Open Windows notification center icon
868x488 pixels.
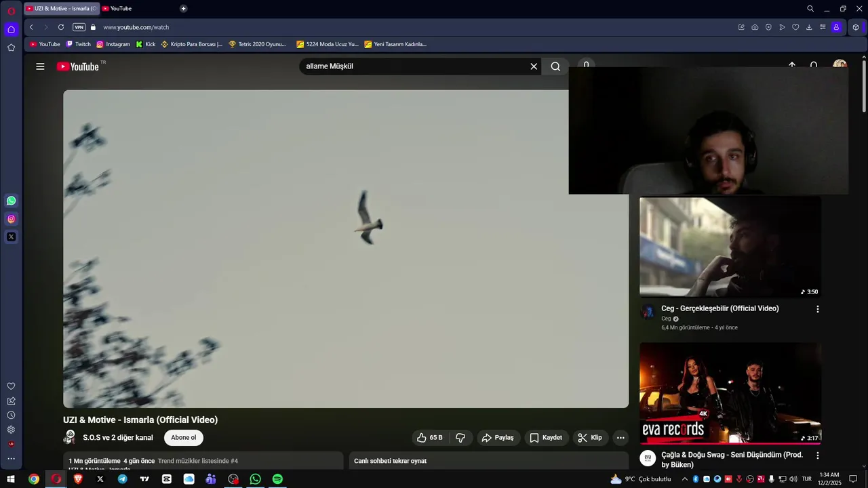853,479
